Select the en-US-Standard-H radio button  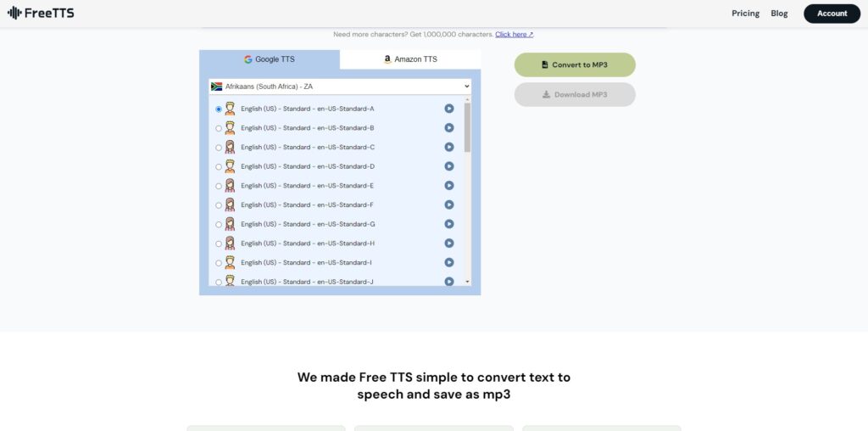(x=219, y=243)
